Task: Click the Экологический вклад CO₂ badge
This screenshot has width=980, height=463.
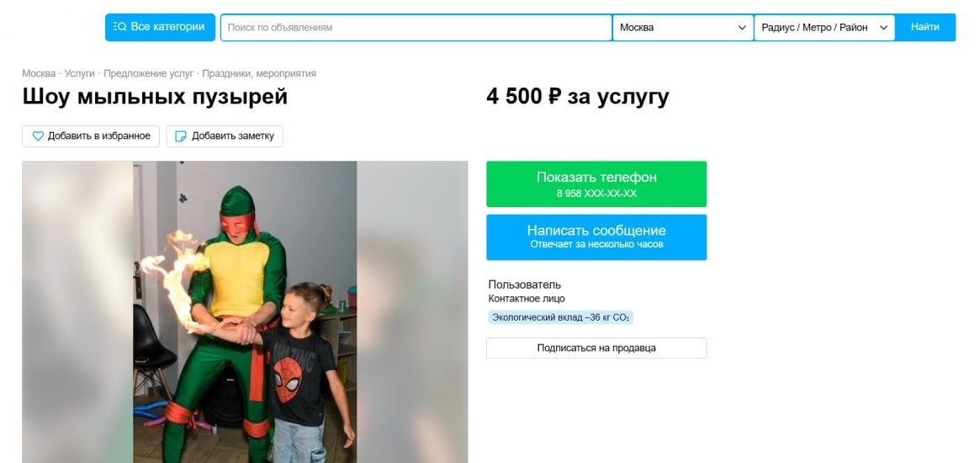Action: tap(560, 317)
